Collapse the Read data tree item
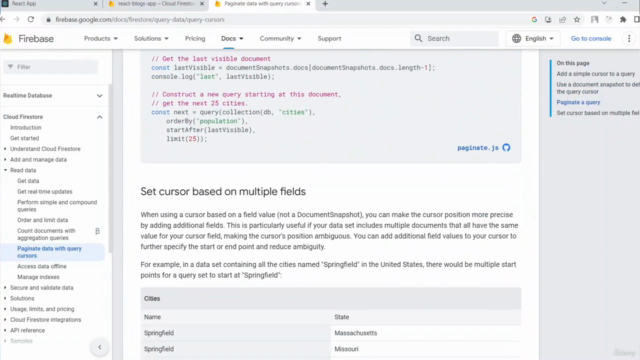The width and height of the screenshot is (640, 360). [5, 170]
